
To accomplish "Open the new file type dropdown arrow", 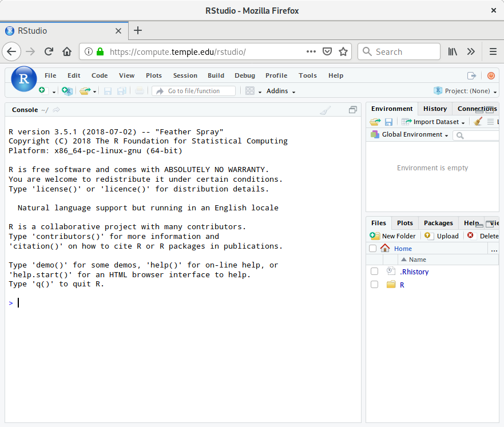I will (x=54, y=92).
